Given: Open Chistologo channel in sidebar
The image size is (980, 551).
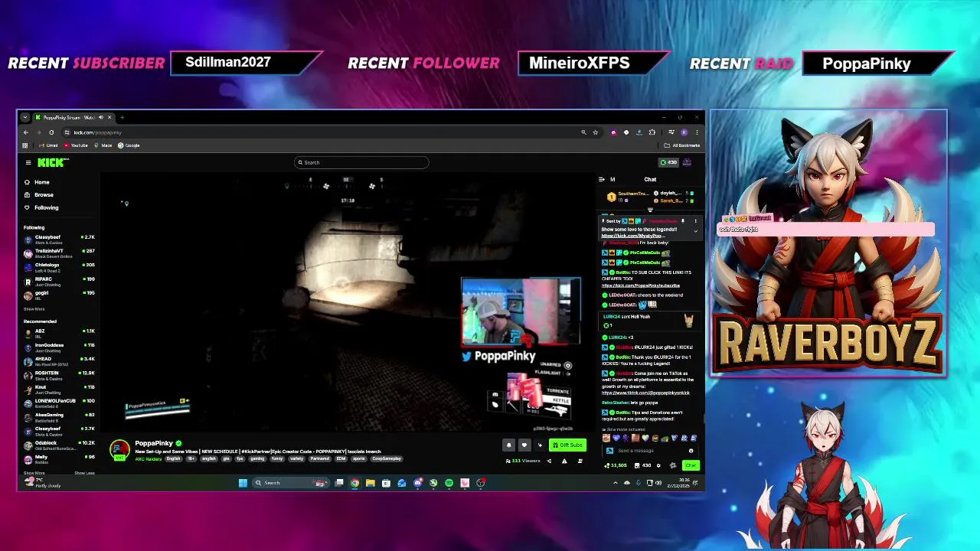Looking at the screenshot, I should (x=59, y=267).
